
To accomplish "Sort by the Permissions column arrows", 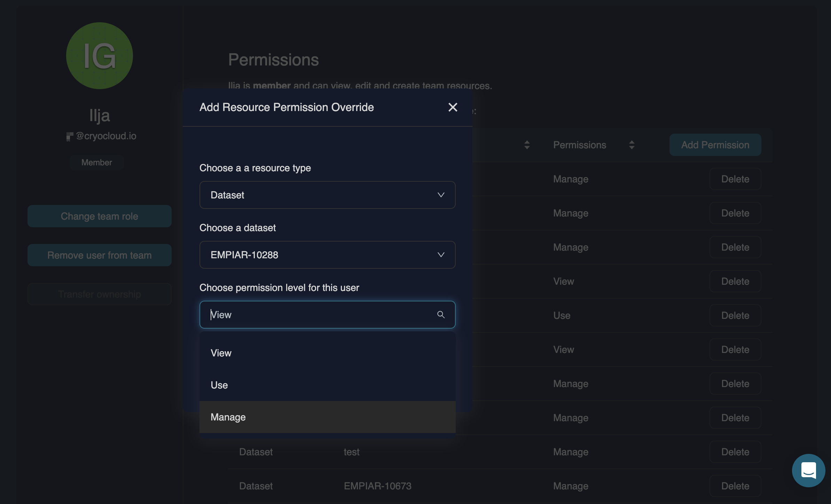I will [632, 145].
